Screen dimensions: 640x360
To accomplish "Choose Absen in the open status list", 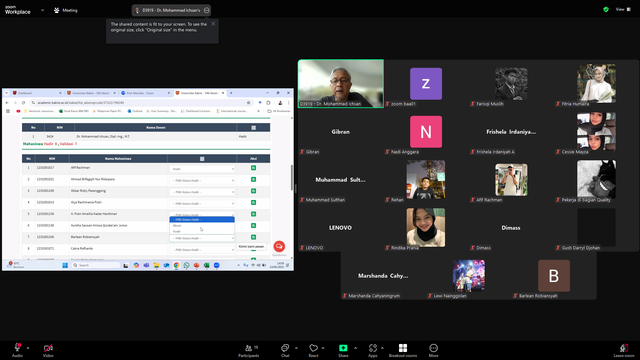I will click(x=202, y=226).
